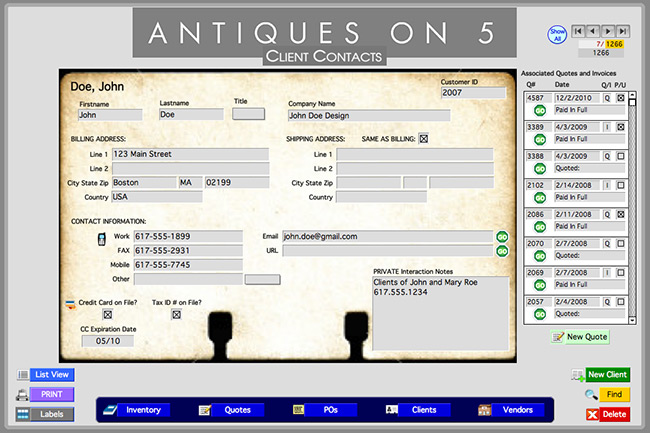The image size is (650, 433).
Task: Click the PRINT button
Action: coord(52,394)
